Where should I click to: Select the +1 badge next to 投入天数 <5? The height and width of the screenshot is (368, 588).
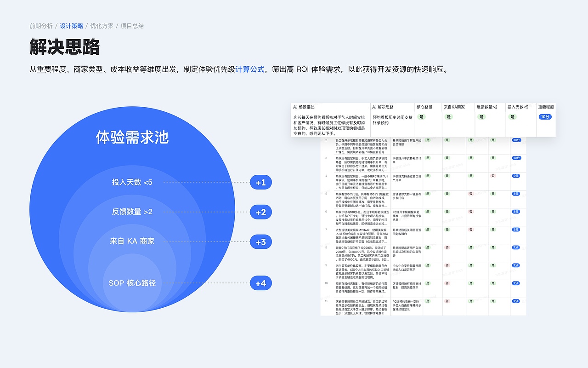(260, 182)
